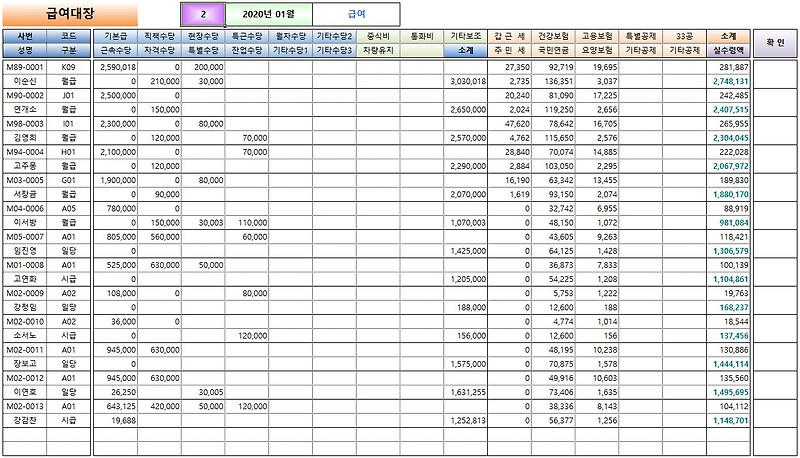Click code cell J01
800x458 pixels.
(68, 95)
